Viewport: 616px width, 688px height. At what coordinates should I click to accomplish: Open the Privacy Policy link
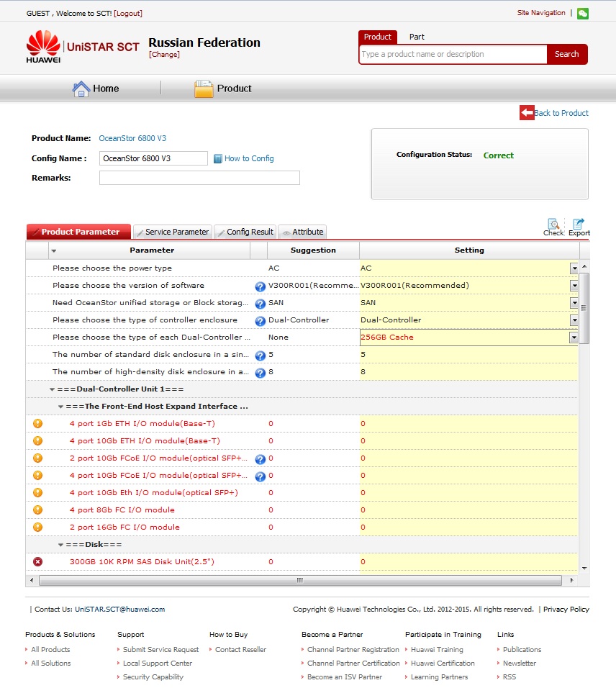point(566,610)
